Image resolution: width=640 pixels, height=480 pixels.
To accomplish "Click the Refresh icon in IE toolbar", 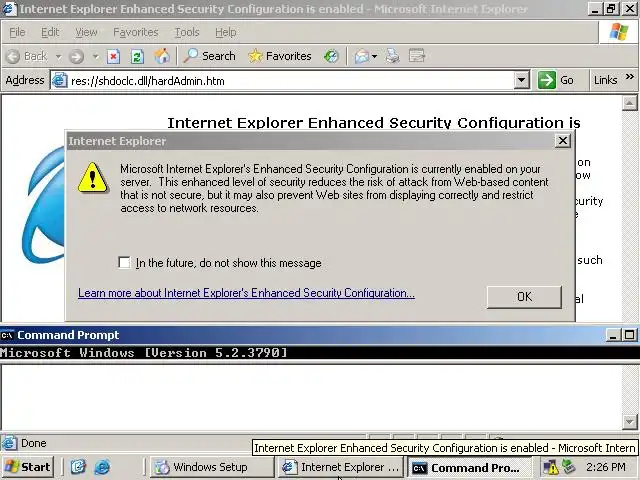I will 137,56.
